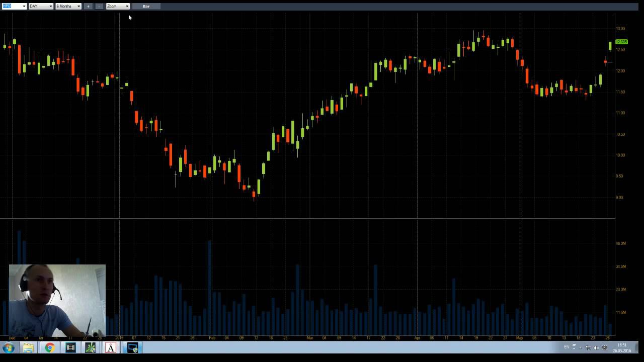This screenshot has width=644, height=362.
Task: Open the DAY interval dropdown
Action: coord(41,6)
